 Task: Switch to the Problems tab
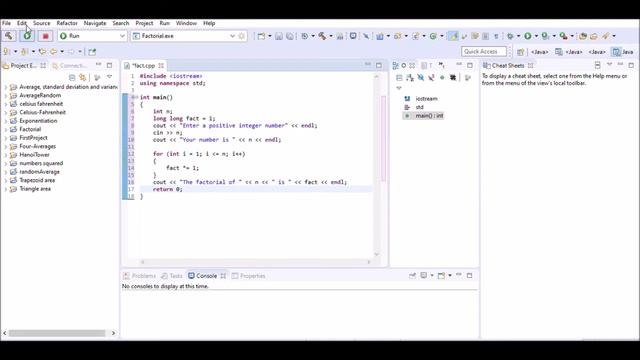tap(140, 276)
